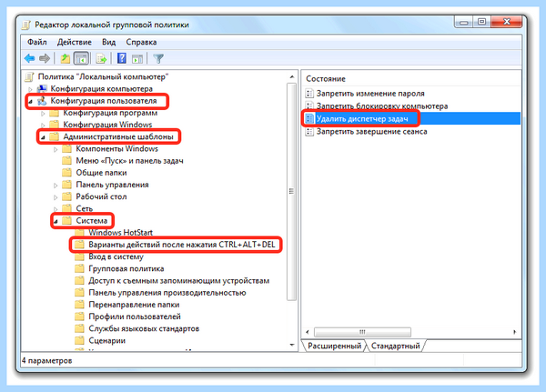This screenshot has width=546, height=392.
Task: Go up one level with folder icon
Action: coord(66,58)
